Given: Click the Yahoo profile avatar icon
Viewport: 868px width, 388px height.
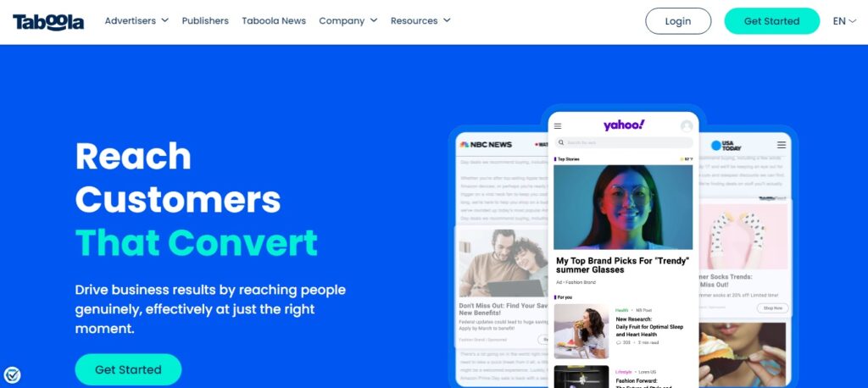Looking at the screenshot, I should (x=687, y=126).
